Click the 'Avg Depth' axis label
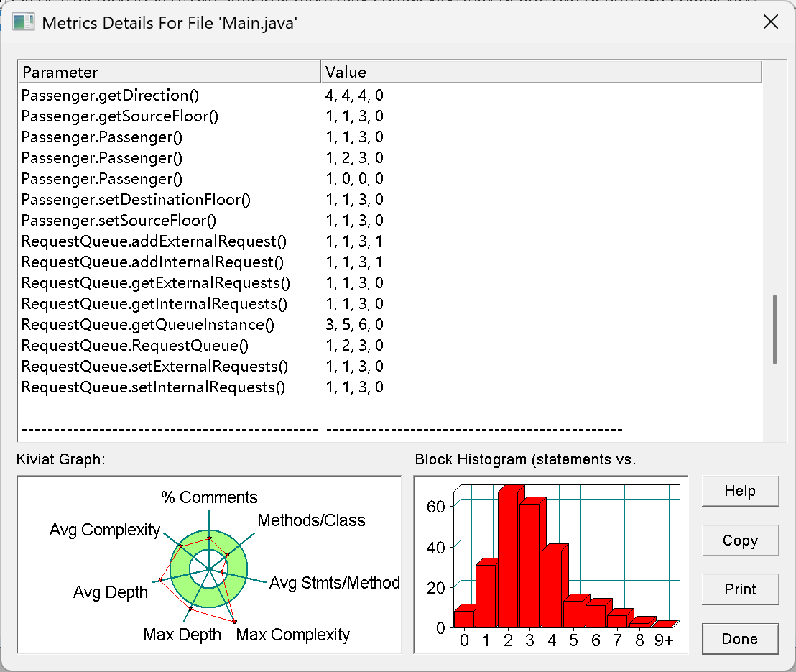 110,592
